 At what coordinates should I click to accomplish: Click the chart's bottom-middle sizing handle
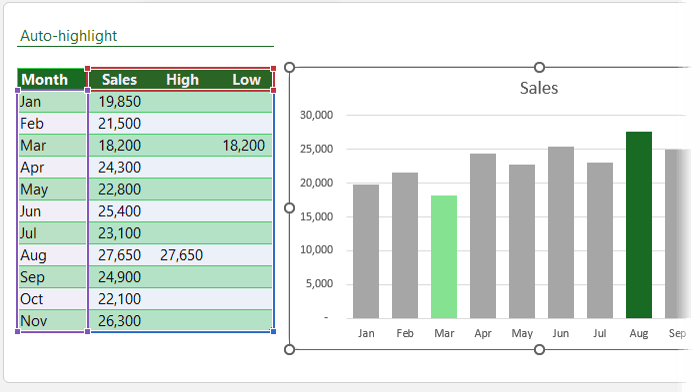coord(539,350)
